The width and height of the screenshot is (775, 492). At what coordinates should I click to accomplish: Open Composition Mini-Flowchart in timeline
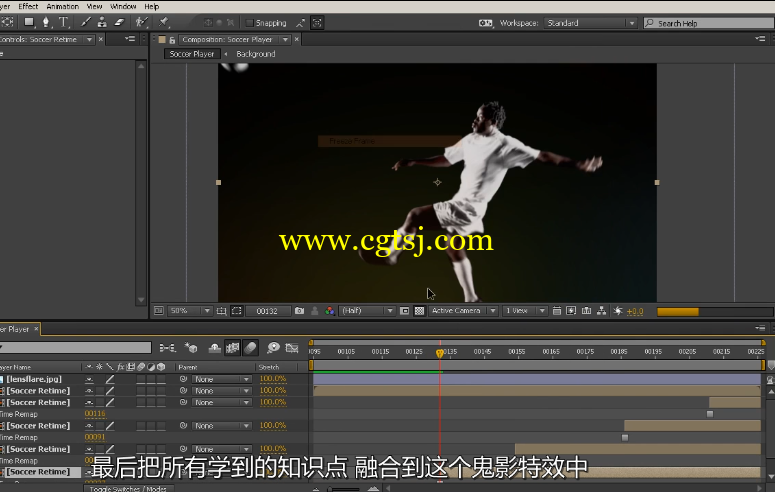coord(168,348)
